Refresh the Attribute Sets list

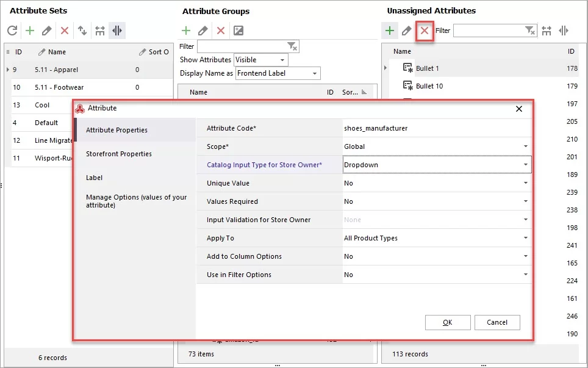12,31
